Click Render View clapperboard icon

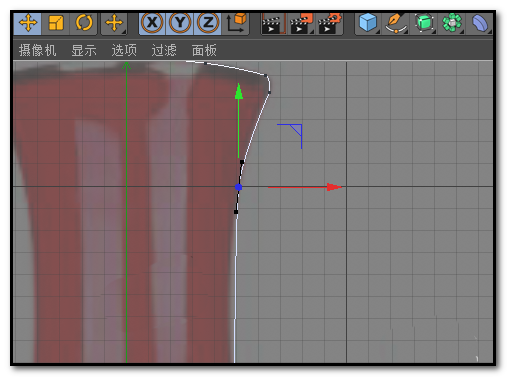pos(273,24)
